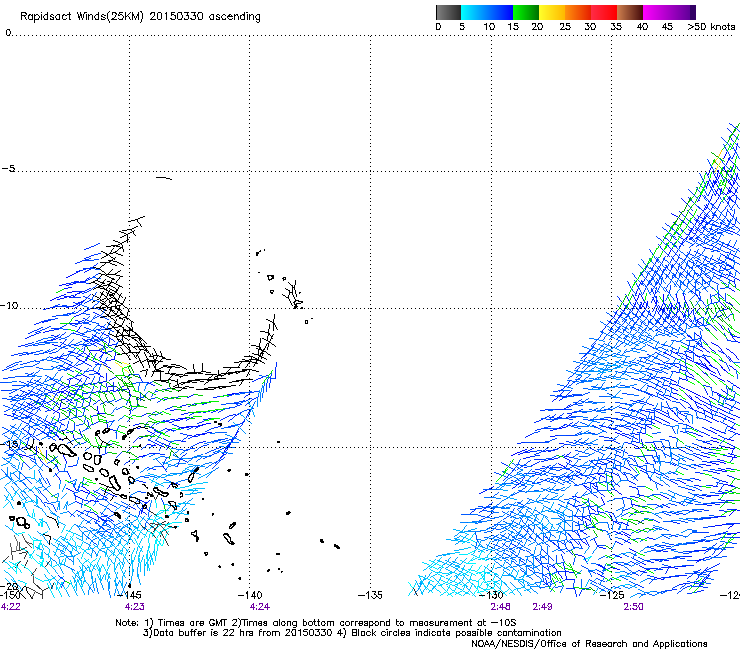740x650 pixels.
Task: Click the dark blue 10-15 knots legend color
Action: tap(500, 12)
